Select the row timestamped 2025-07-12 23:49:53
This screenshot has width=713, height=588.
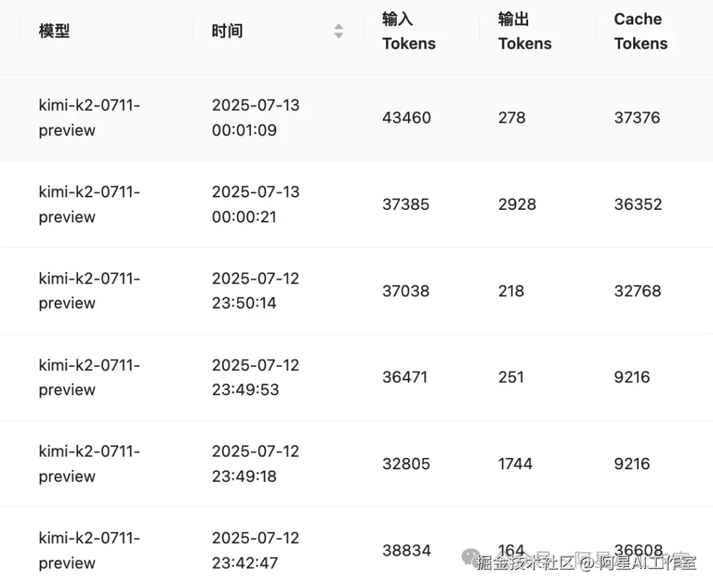point(356,377)
